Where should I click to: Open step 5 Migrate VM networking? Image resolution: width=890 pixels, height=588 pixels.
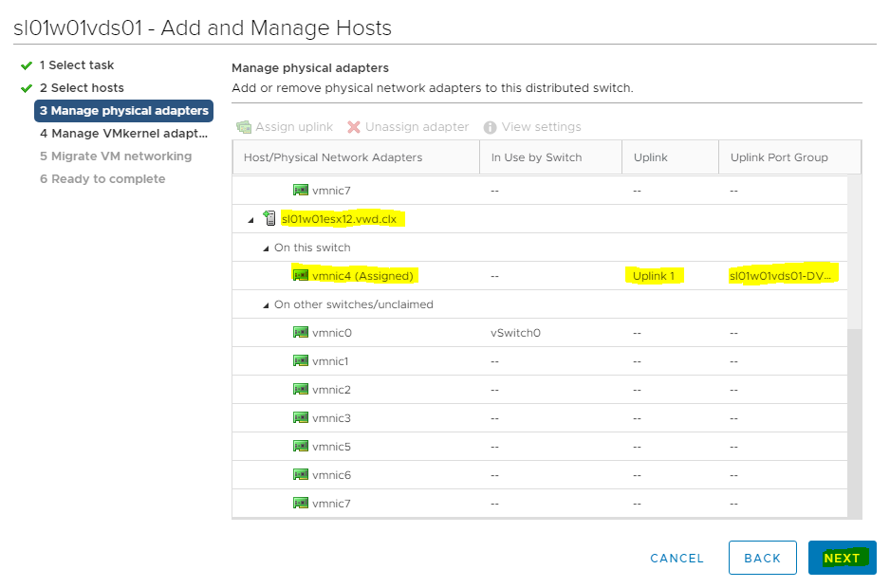click(x=116, y=156)
